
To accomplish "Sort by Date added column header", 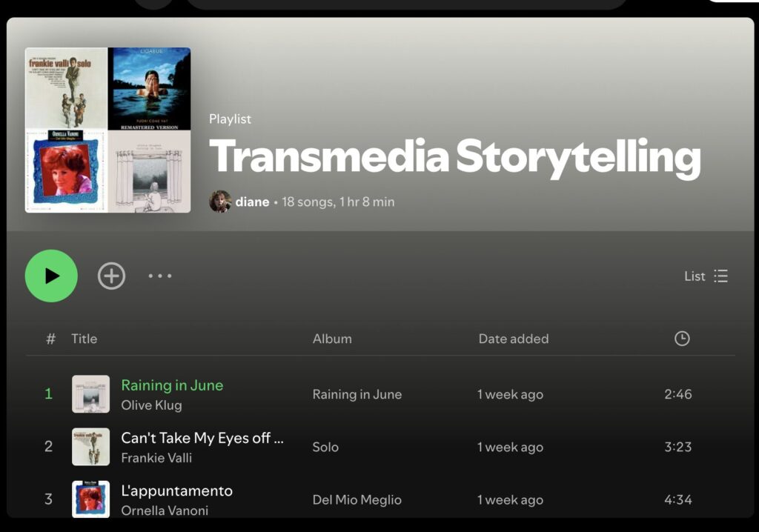I will point(514,339).
